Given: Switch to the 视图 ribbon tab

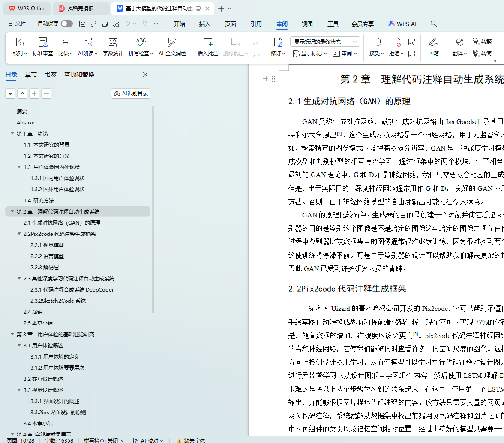Looking at the screenshot, I should [307, 24].
